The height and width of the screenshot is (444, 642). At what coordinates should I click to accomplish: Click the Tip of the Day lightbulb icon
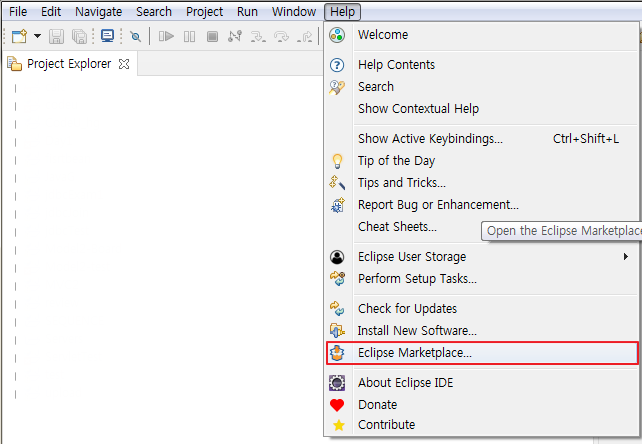click(337, 161)
